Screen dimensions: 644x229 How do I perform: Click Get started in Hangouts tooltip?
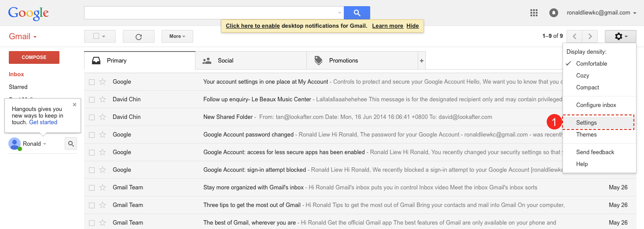pyautogui.click(x=43, y=122)
